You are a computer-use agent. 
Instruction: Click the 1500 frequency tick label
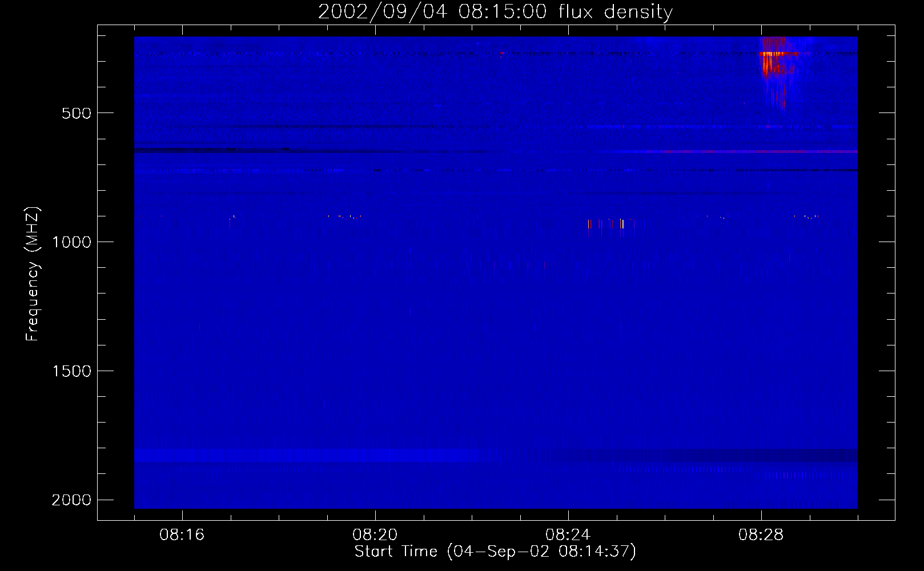click(x=71, y=371)
